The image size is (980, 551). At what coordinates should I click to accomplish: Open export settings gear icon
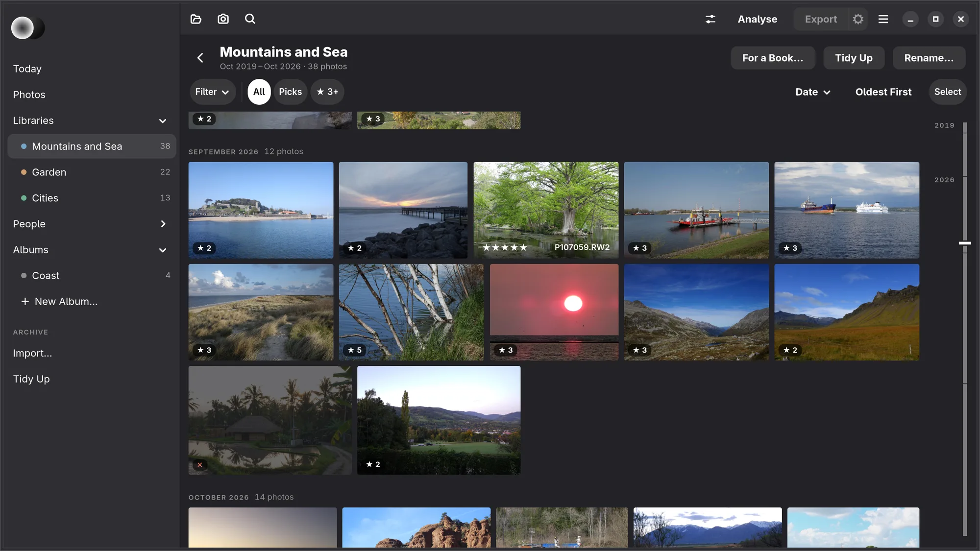pos(858,19)
